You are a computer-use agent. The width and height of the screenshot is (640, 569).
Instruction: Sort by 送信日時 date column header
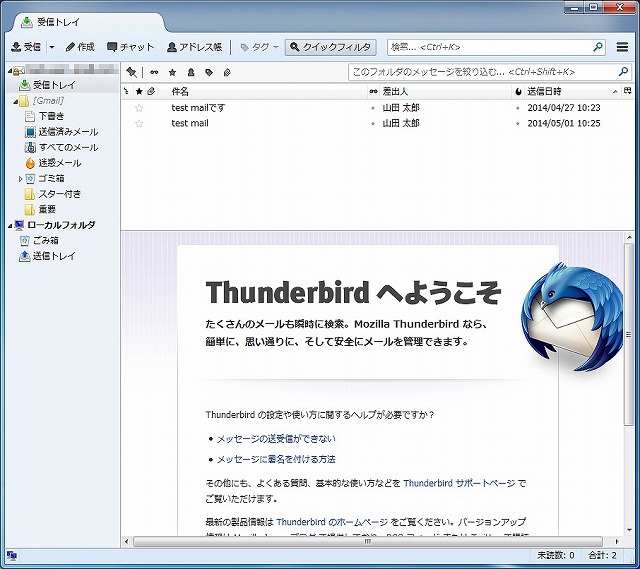click(571, 91)
